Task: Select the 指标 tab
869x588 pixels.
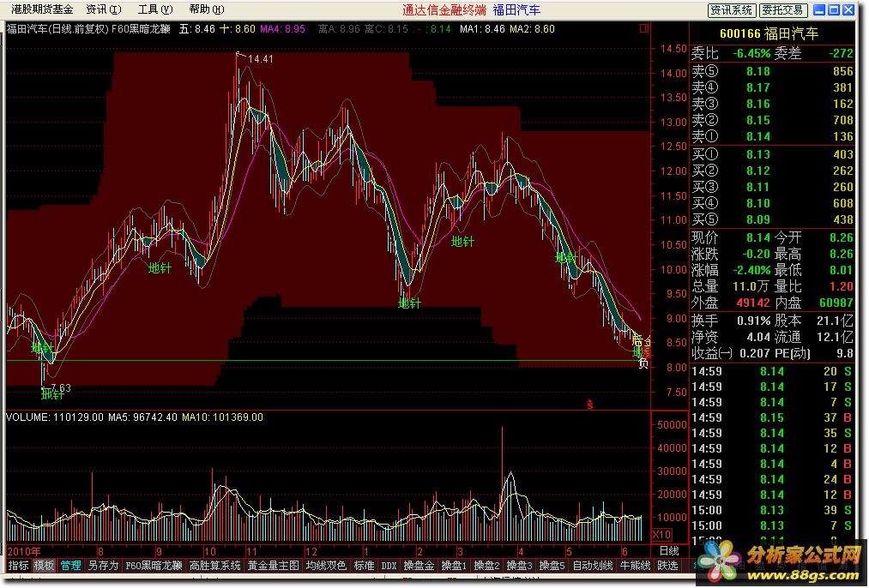Action: point(18,566)
